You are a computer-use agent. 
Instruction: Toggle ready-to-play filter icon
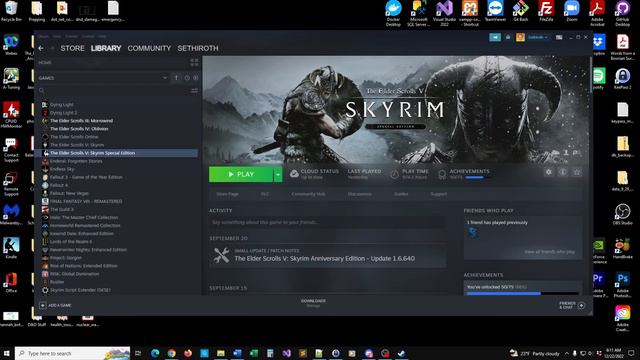[x=196, y=78]
